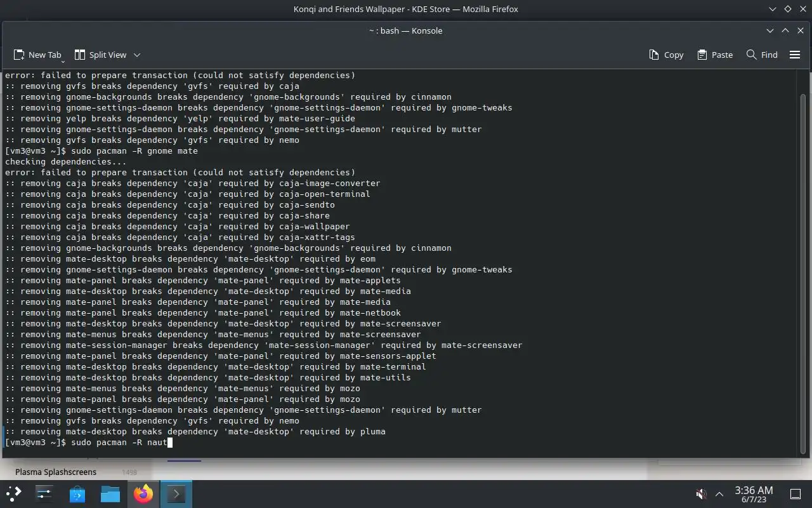Click line 'yelp' required by mate-user-guide

click(180, 118)
